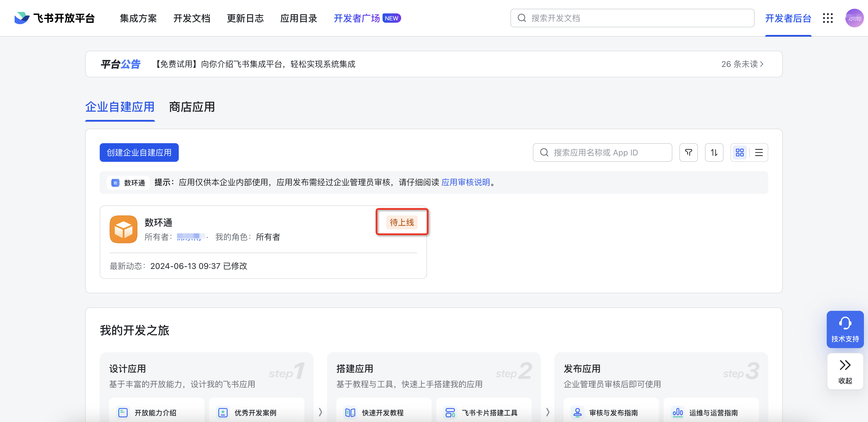This screenshot has height=422, width=868.
Task: Click the 审核与发布指南 person icon
Action: click(577, 413)
